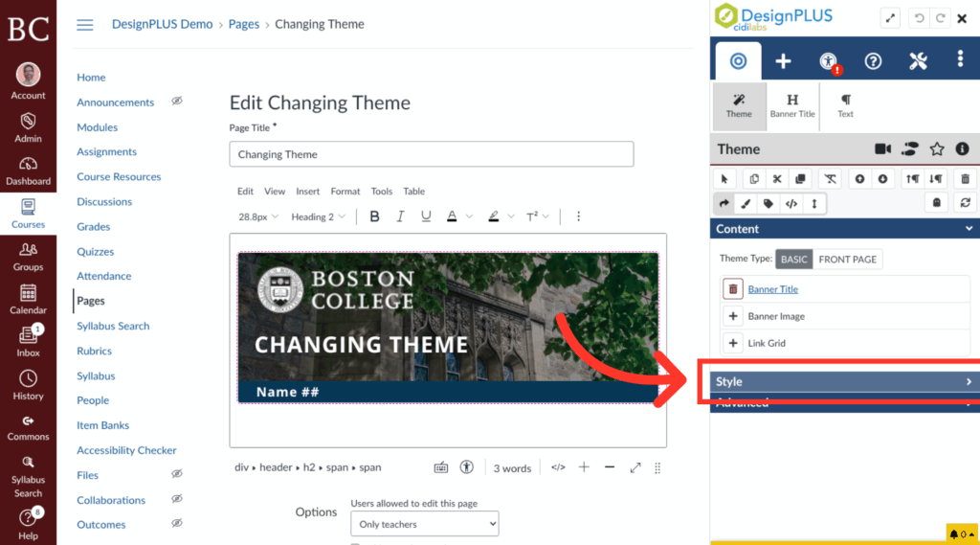Open the DesignPLUS main target tab
980x545 pixels.
(x=738, y=61)
